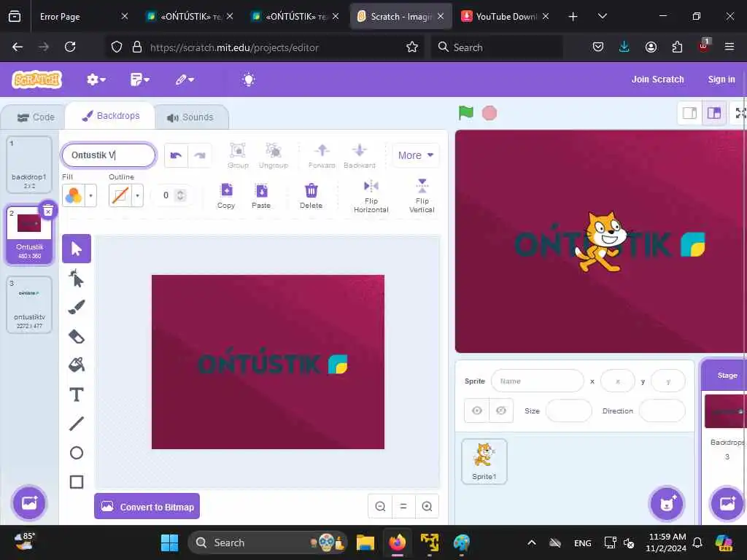Screen dimensions: 747x560
Task: Delete the Ontustik backdrop with trash icon
Action: 48,211
